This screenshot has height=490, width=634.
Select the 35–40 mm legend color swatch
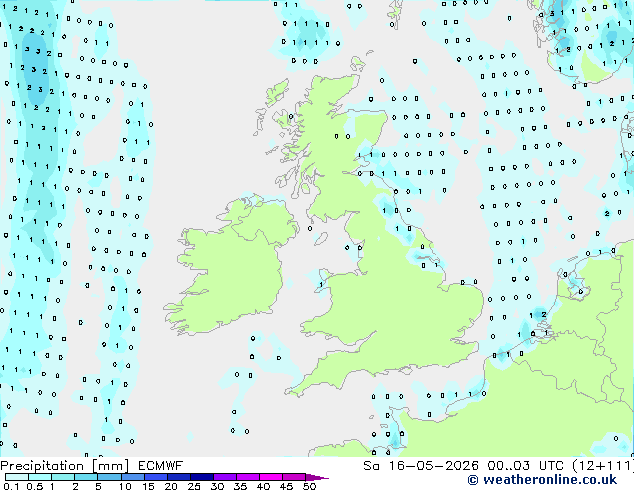tap(247, 477)
